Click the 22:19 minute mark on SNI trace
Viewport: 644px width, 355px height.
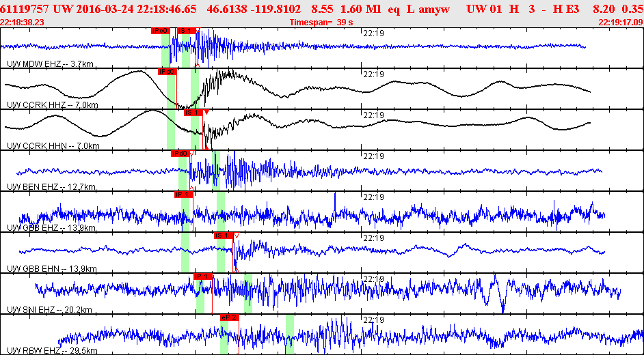click(x=373, y=279)
